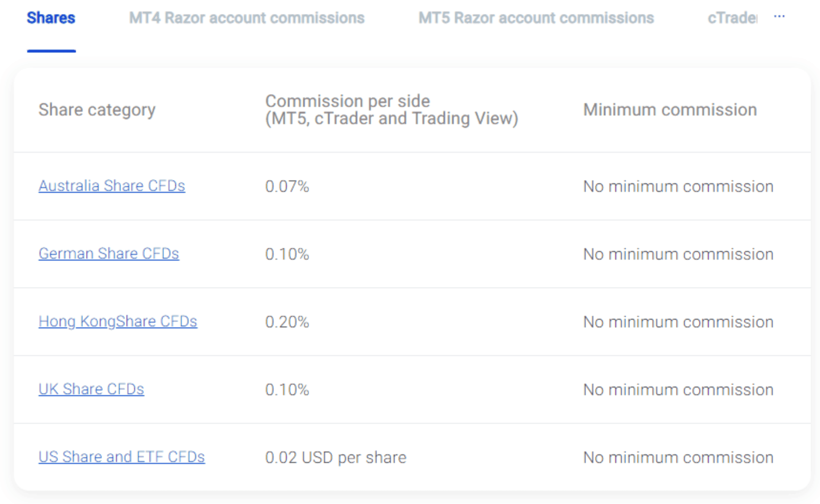The image size is (820, 504).
Task: Click UK row's No minimum commission text
Action: pos(678,389)
